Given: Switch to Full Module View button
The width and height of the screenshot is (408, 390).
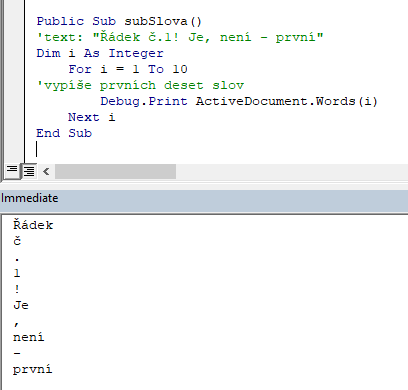Looking at the screenshot, I should tap(29, 171).
